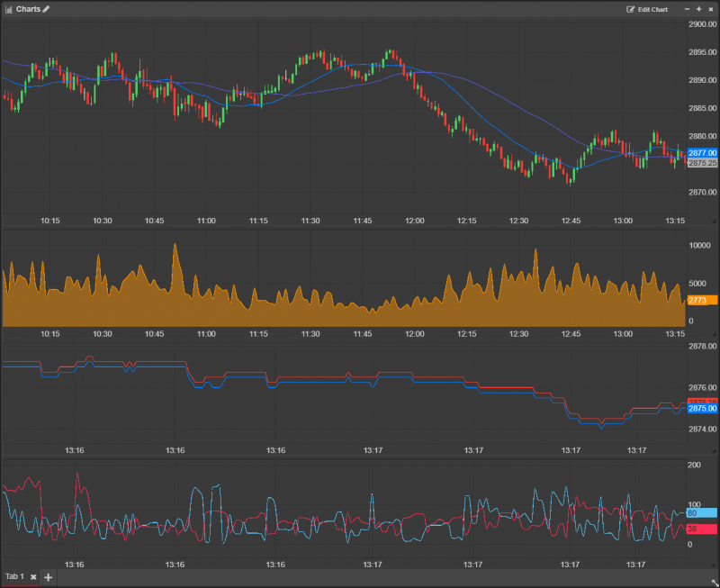
Task: Minimize the Charts panel with the dash icon
Action: point(688,9)
